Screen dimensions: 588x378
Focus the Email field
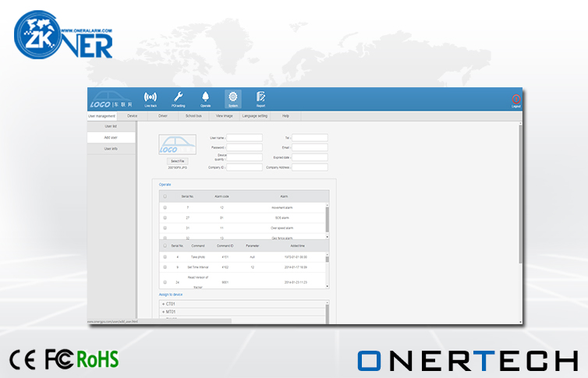click(310, 147)
